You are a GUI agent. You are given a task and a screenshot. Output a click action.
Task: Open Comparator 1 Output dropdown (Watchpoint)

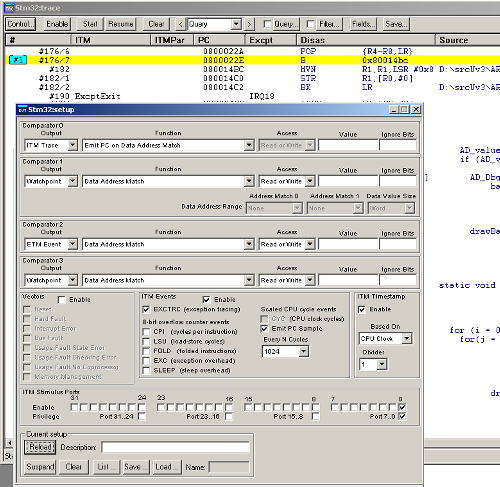coord(73,181)
